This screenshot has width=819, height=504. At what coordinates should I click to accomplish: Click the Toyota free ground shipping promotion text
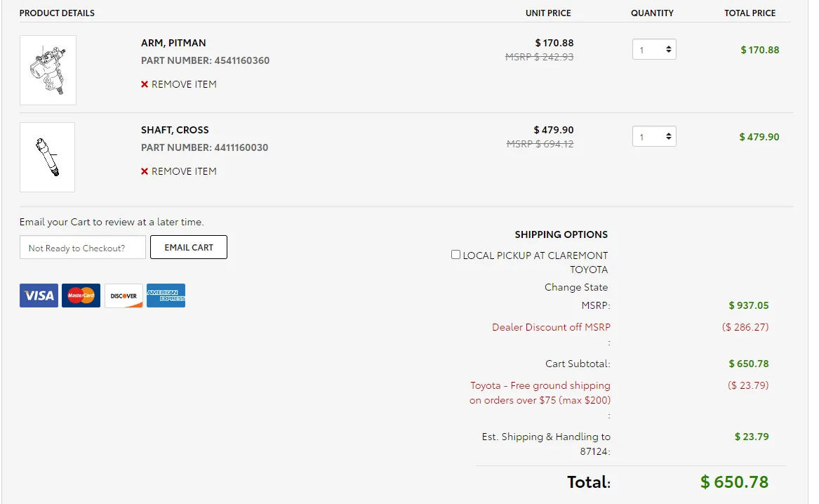540,393
